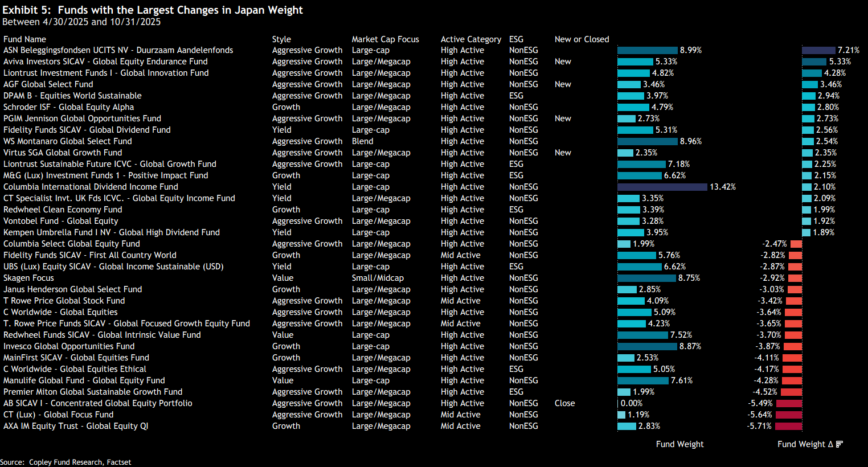Screen dimensions: 868x467
Task: Select the WS Montanaro Global Select Fund row
Action: 67,141
